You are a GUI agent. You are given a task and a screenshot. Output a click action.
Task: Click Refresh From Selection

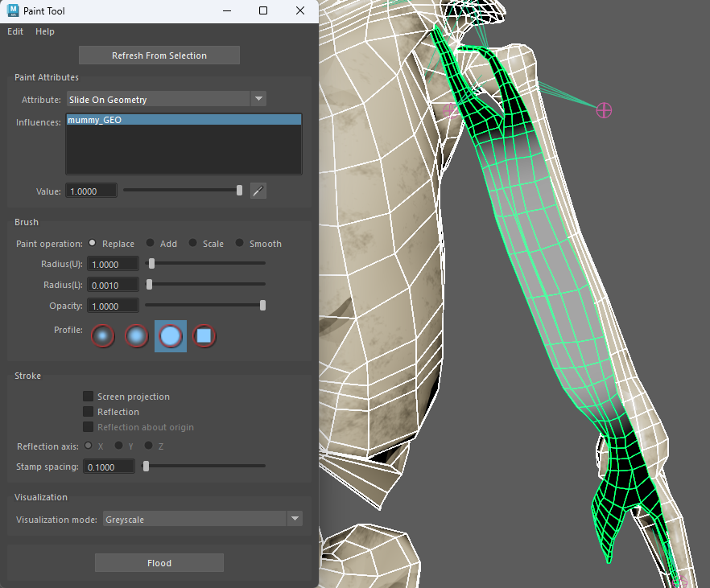pos(159,55)
